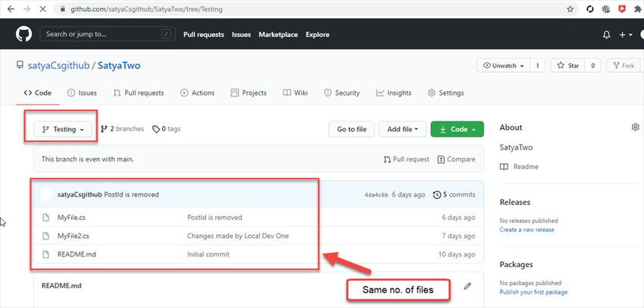Expand the green Code dropdown
This screenshot has width=644, height=308.
tap(457, 129)
